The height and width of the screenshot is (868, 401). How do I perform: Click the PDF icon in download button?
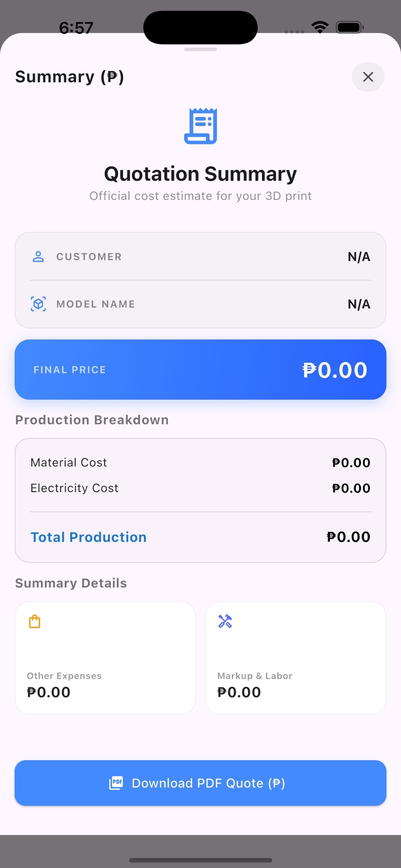[116, 783]
